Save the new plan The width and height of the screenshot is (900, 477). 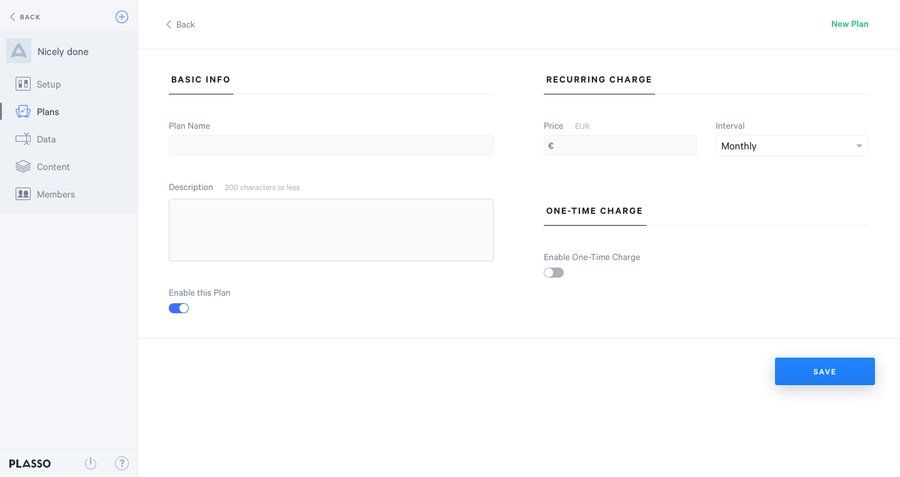pyautogui.click(x=824, y=371)
